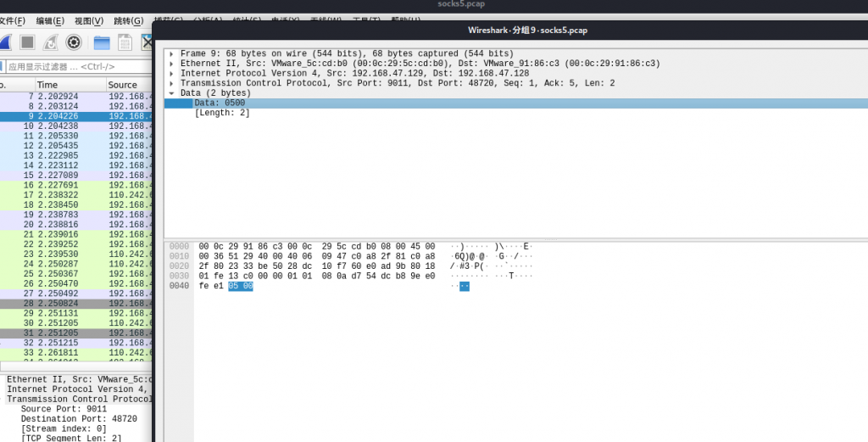
Task: Click 'Destination Port: 48720' in main window
Action: [x=79, y=419]
